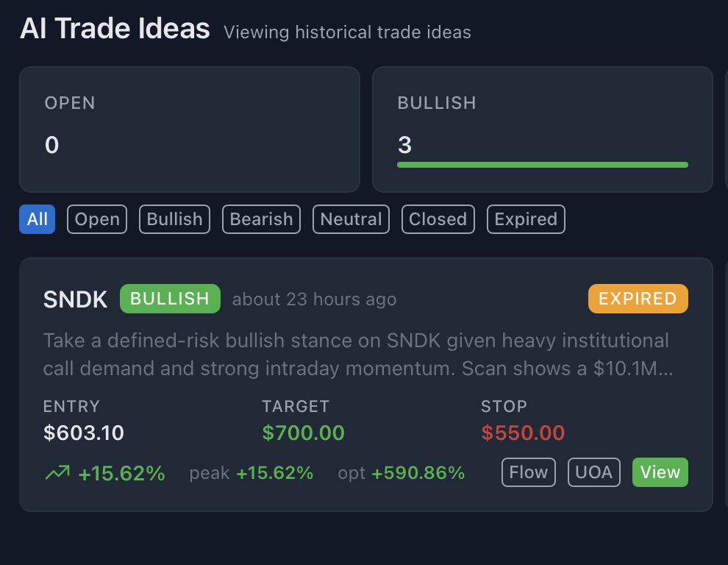The width and height of the screenshot is (728, 565).
Task: Filter list to Expired ideas
Action: pos(526,219)
